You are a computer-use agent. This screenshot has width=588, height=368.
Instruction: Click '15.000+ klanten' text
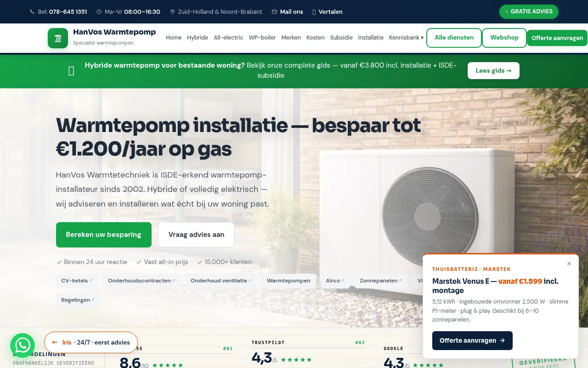(228, 262)
